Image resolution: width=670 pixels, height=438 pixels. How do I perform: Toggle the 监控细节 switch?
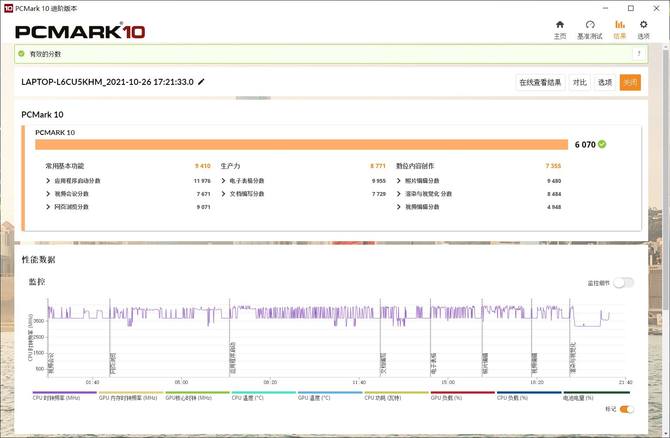(x=623, y=283)
